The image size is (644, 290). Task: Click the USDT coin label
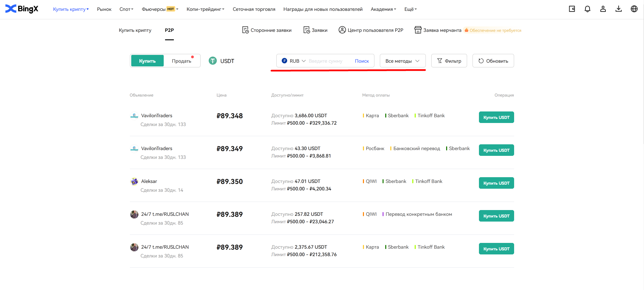(227, 61)
